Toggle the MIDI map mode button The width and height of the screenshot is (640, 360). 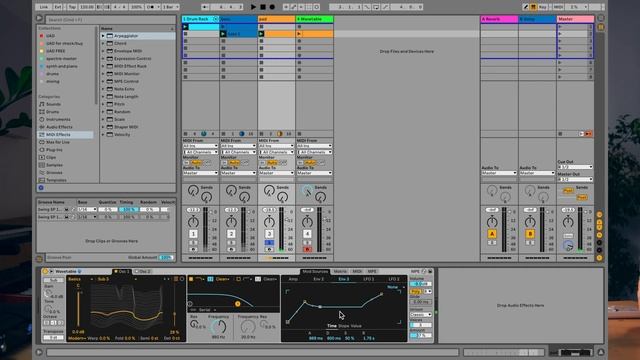[x=558, y=7]
